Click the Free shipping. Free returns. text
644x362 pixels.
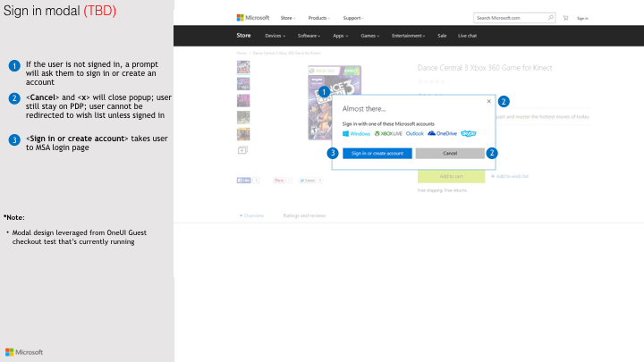coord(443,190)
